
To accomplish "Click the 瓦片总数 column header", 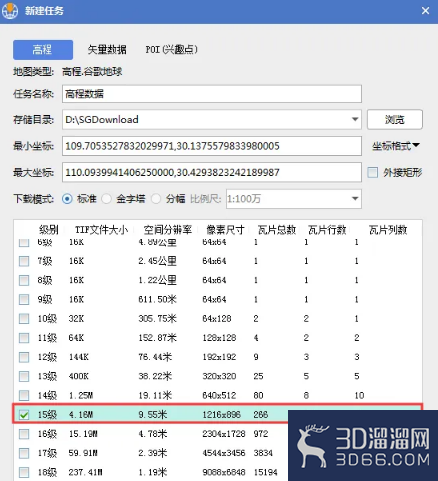I will (277, 230).
